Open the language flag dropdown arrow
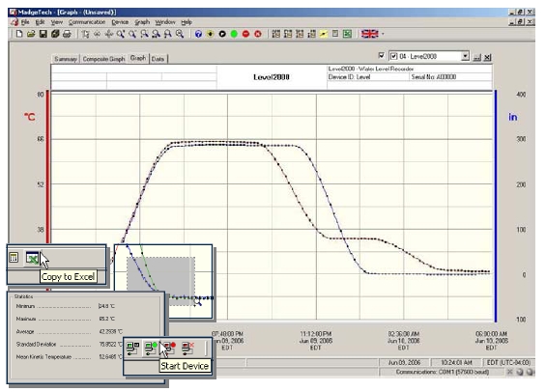This screenshot has height=392, width=546. click(383, 34)
